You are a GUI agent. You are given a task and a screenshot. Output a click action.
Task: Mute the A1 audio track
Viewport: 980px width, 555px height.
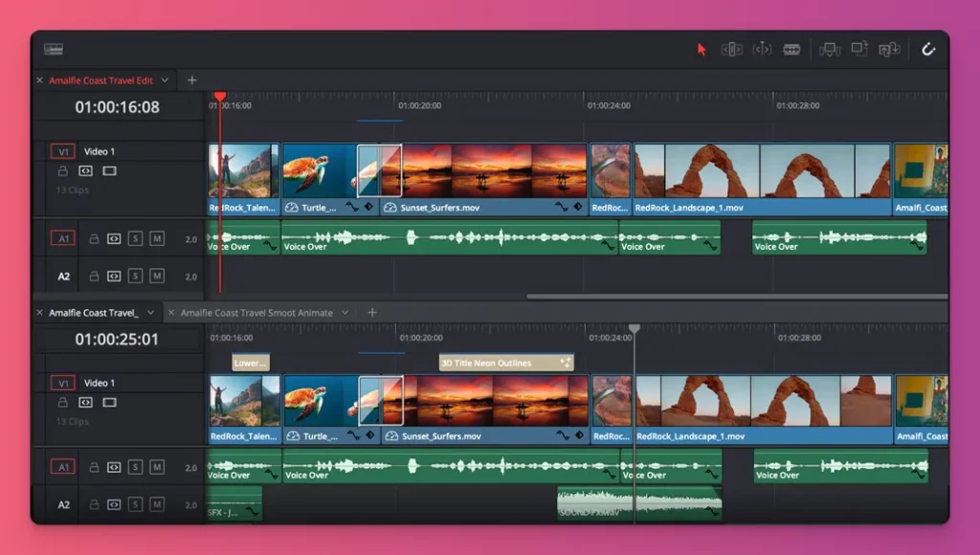[158, 239]
